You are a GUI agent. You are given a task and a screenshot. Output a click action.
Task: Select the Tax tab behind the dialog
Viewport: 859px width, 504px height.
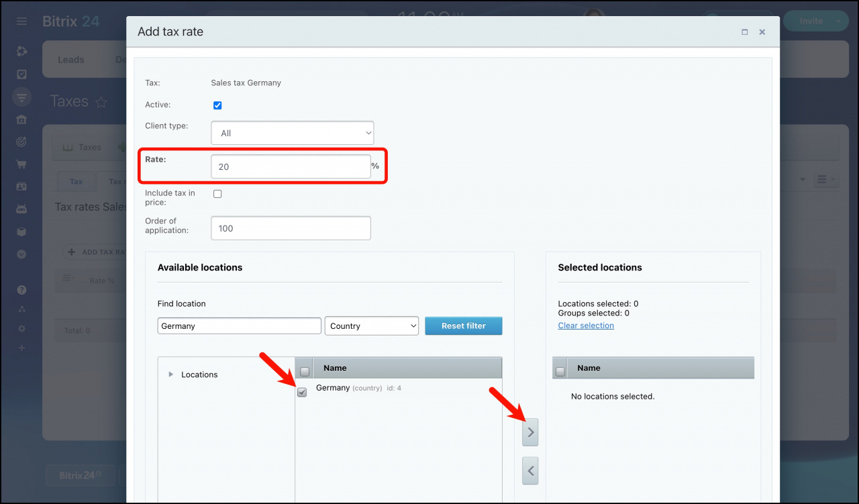pos(77,181)
